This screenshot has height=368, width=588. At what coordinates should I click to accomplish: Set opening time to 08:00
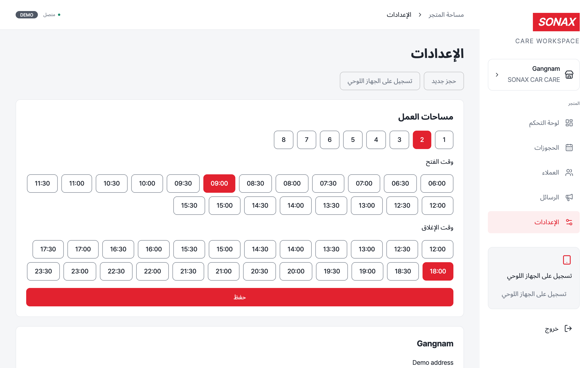[292, 183]
